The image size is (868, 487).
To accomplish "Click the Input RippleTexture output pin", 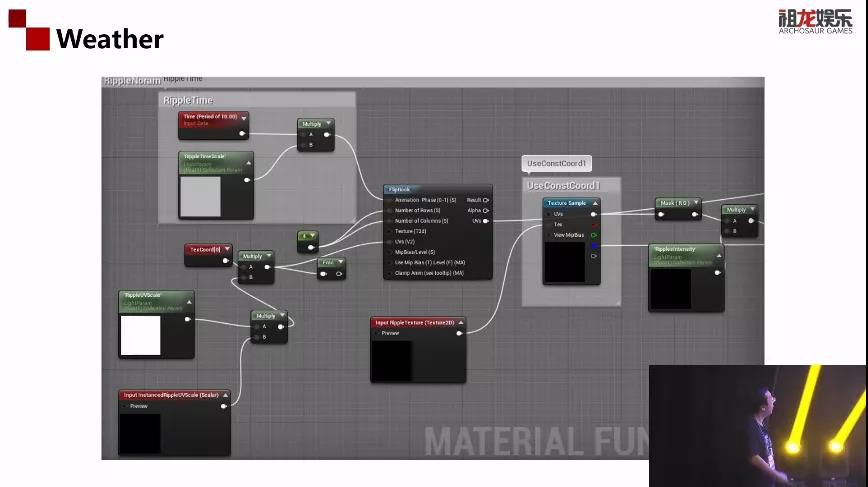I will coord(459,333).
